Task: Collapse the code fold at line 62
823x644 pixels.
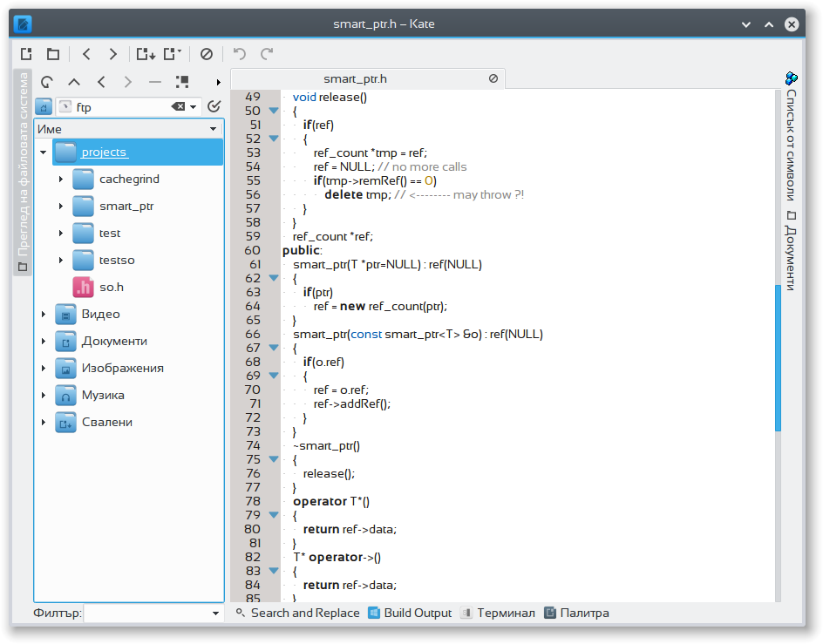Action: pyautogui.click(x=274, y=278)
